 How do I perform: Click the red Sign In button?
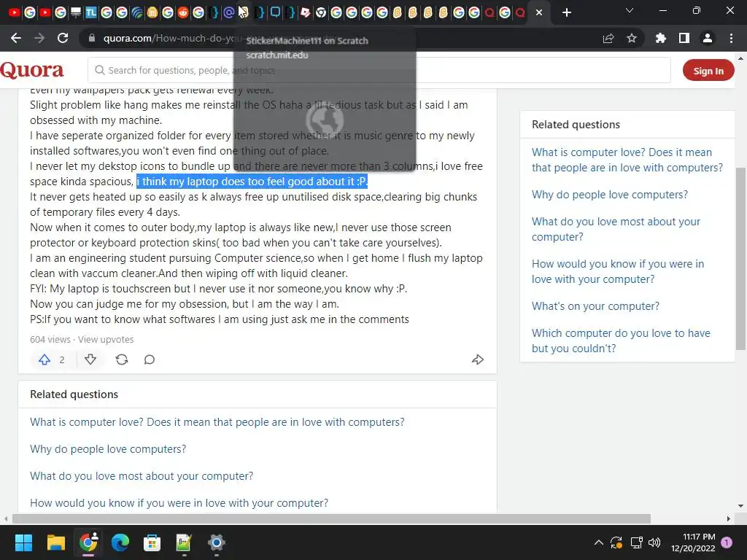click(x=708, y=71)
